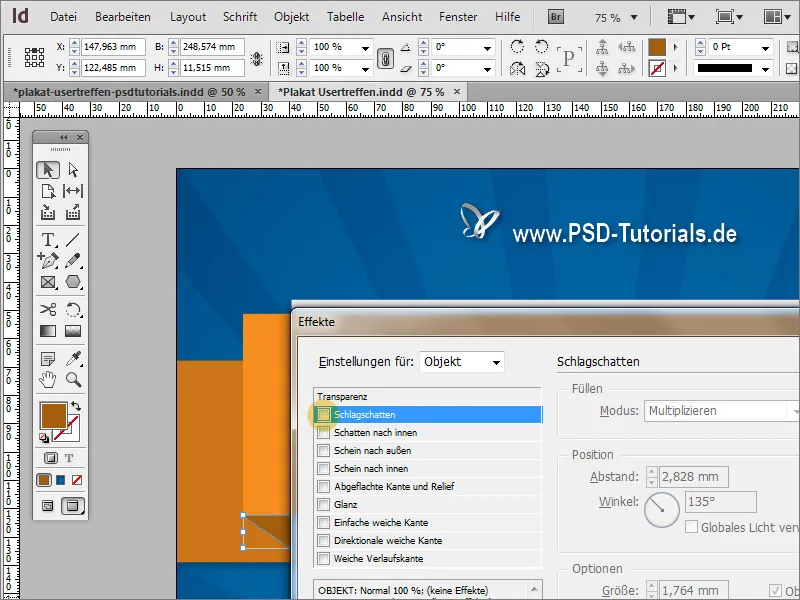Viewport: 800px width, 600px height.
Task: Enable Abgeflachte Kante und Relief checkbox
Action: click(x=323, y=486)
